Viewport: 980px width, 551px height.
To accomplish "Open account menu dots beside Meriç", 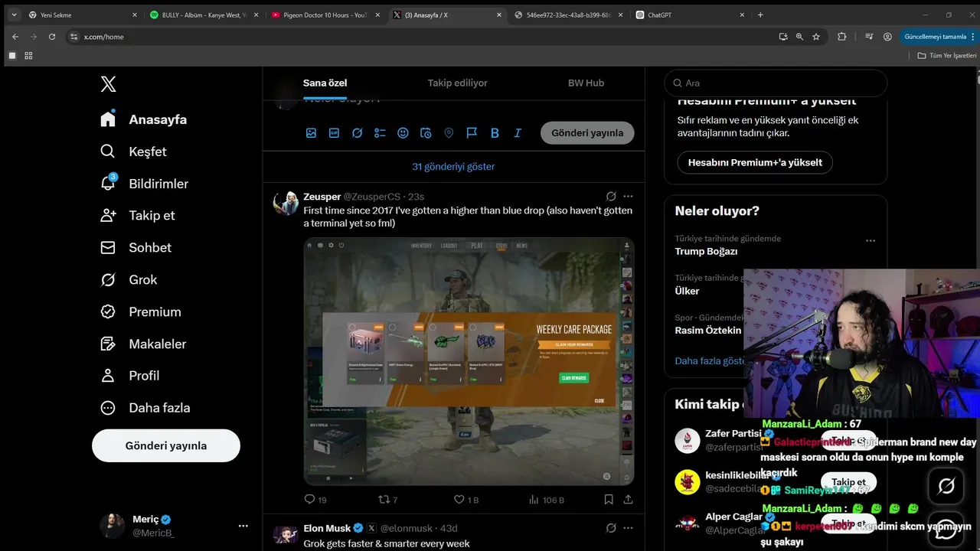I will click(243, 526).
